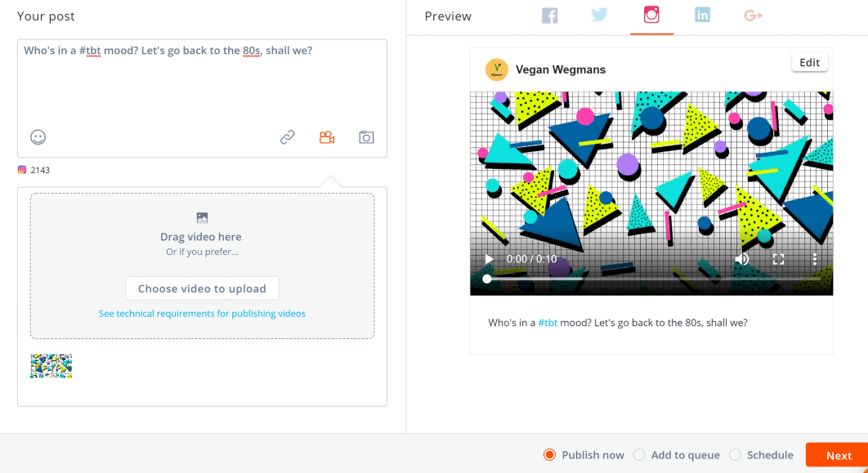Image resolution: width=868 pixels, height=473 pixels.
Task: Switch preview to Facebook icon
Action: [x=550, y=16]
